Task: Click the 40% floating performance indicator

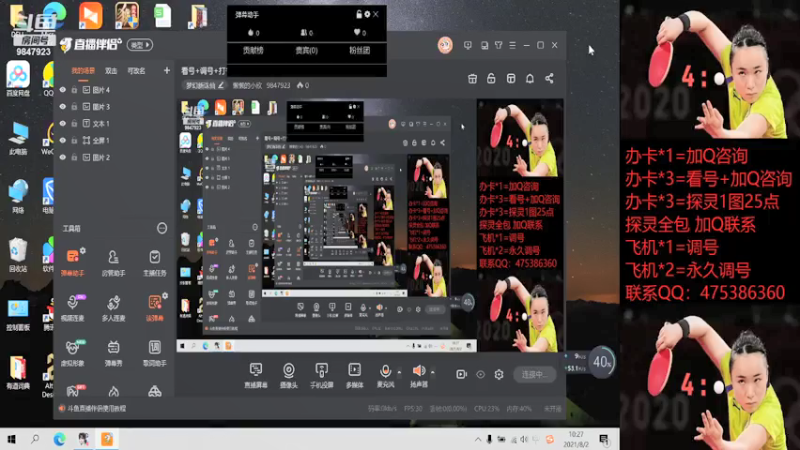Action: click(x=602, y=362)
